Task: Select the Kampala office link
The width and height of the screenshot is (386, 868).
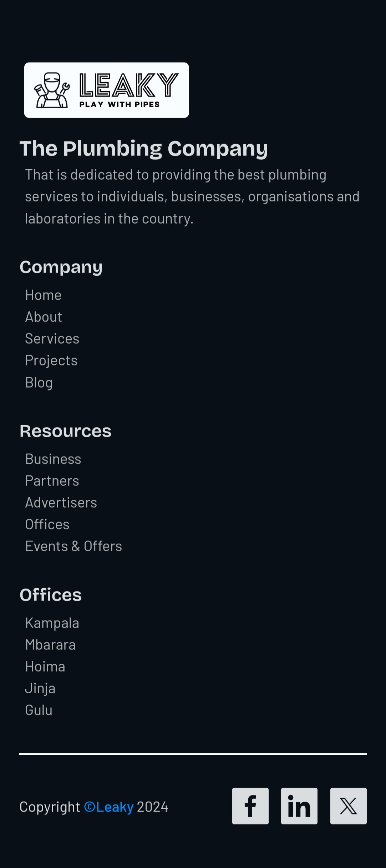Action: 52,623
